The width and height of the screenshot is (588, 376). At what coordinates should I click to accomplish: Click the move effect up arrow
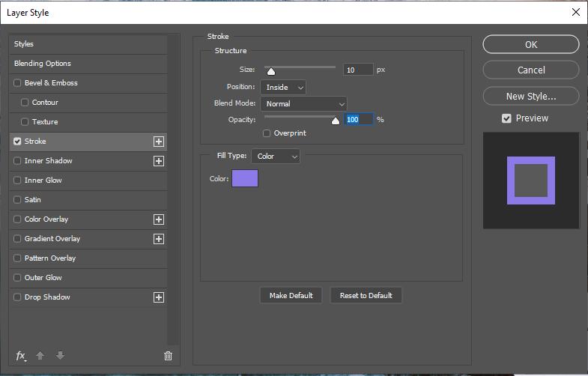click(41, 356)
